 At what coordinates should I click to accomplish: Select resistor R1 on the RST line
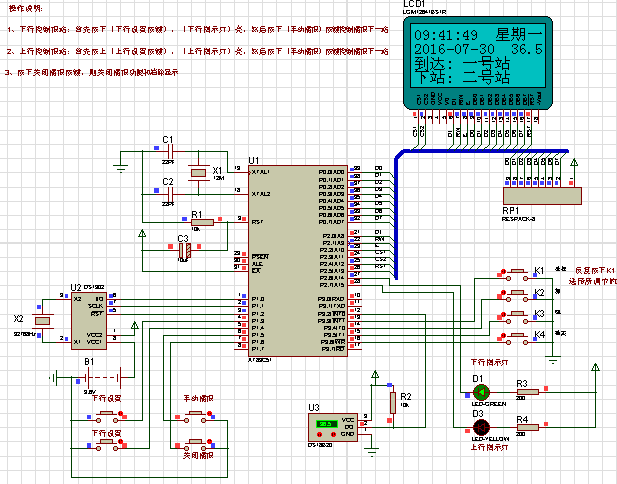pos(202,222)
